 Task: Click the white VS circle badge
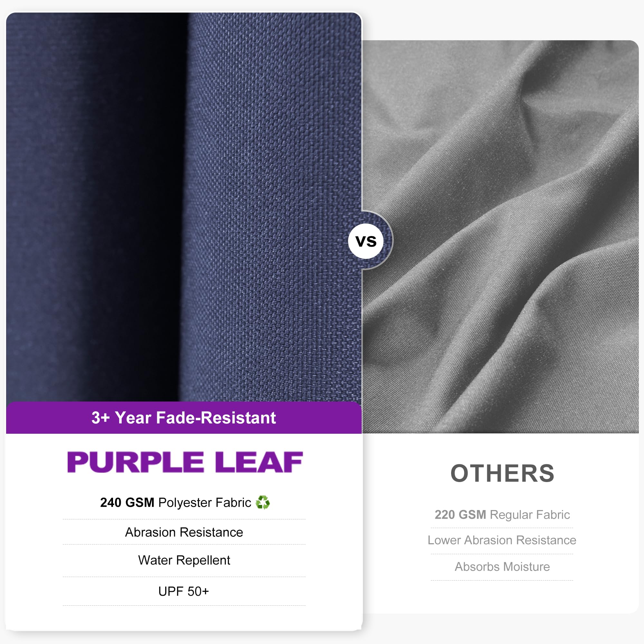pyautogui.click(x=366, y=241)
